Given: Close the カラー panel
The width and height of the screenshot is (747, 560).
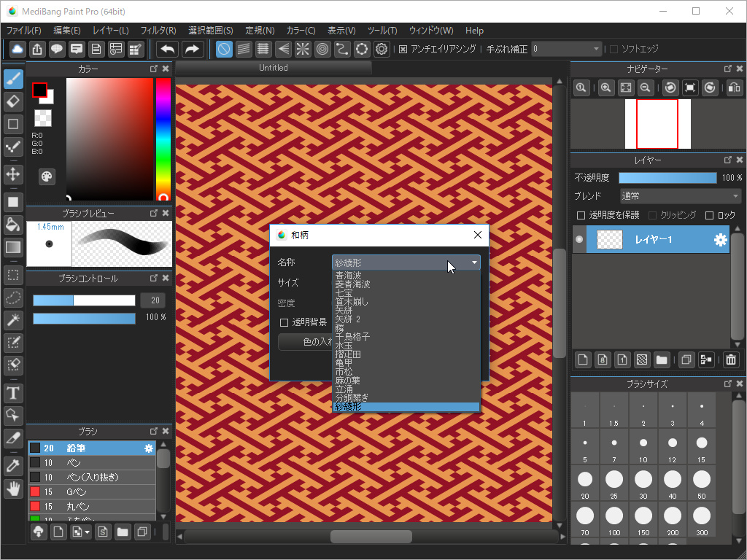Looking at the screenshot, I should coord(166,69).
